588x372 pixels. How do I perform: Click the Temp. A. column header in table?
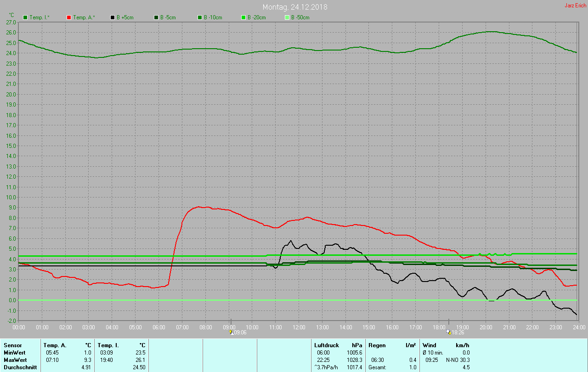tap(55, 345)
